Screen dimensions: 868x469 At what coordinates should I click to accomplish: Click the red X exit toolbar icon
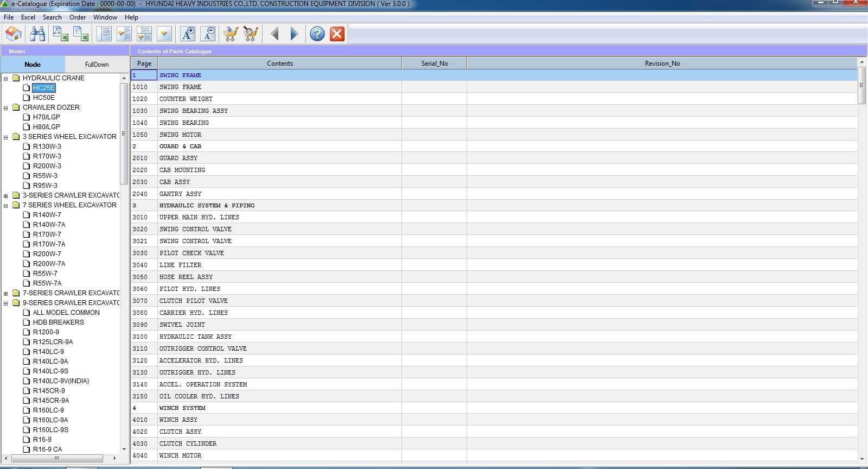(x=337, y=34)
